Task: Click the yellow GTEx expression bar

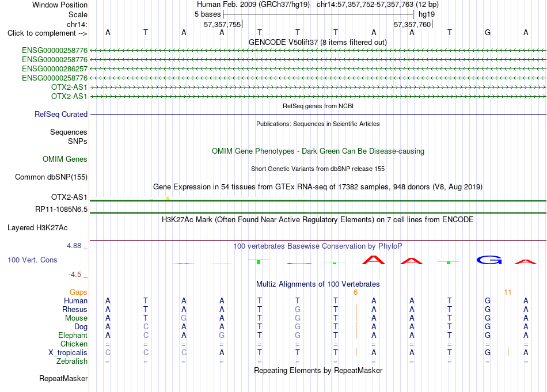Action: point(168,199)
